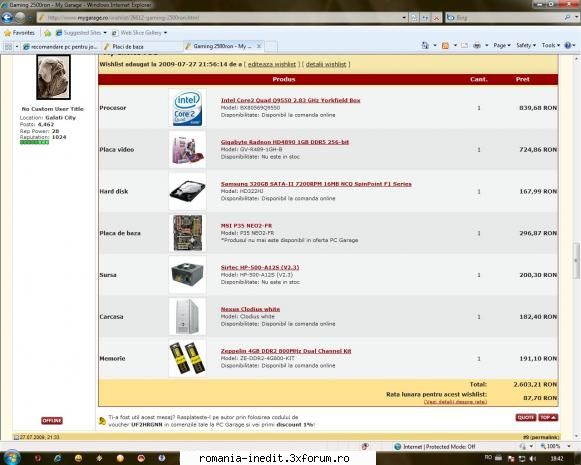This screenshot has width=581, height=465.
Task: Click the OFFLINE status badge
Action: 52,421
